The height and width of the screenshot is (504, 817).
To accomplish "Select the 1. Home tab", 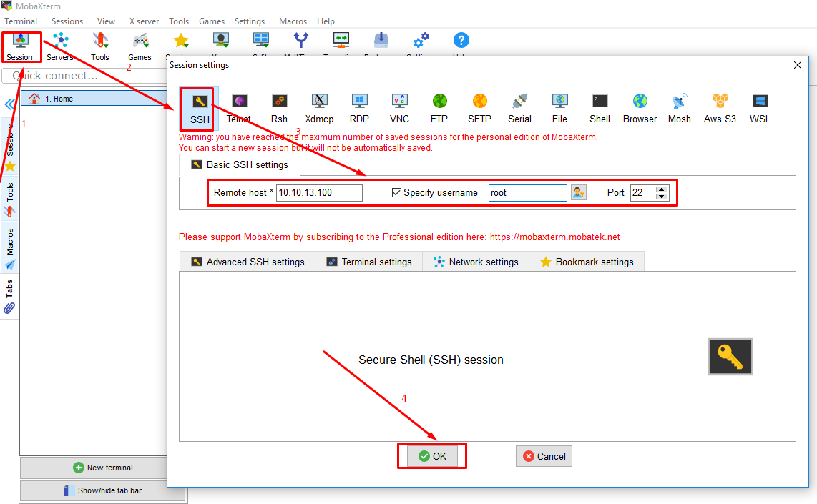I will click(94, 99).
